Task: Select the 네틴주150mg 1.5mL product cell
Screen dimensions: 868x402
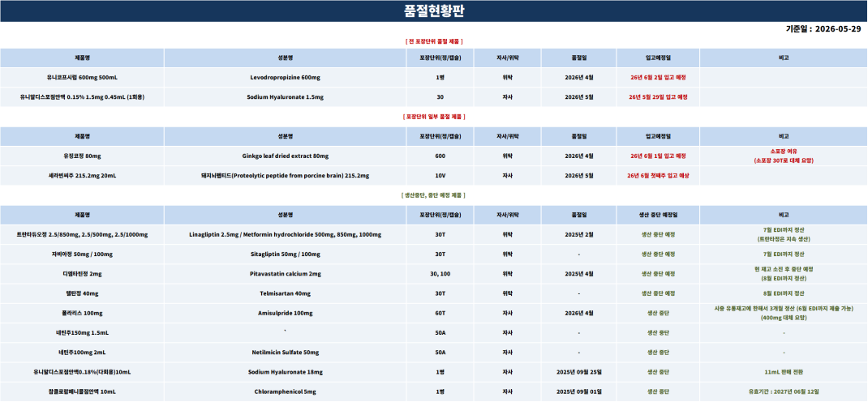Action: [x=82, y=333]
